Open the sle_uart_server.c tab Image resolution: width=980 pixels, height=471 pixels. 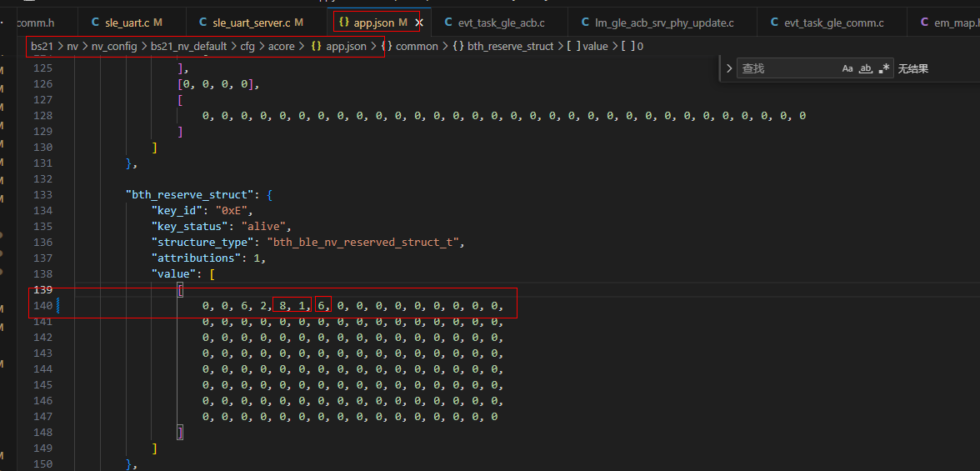click(x=251, y=23)
